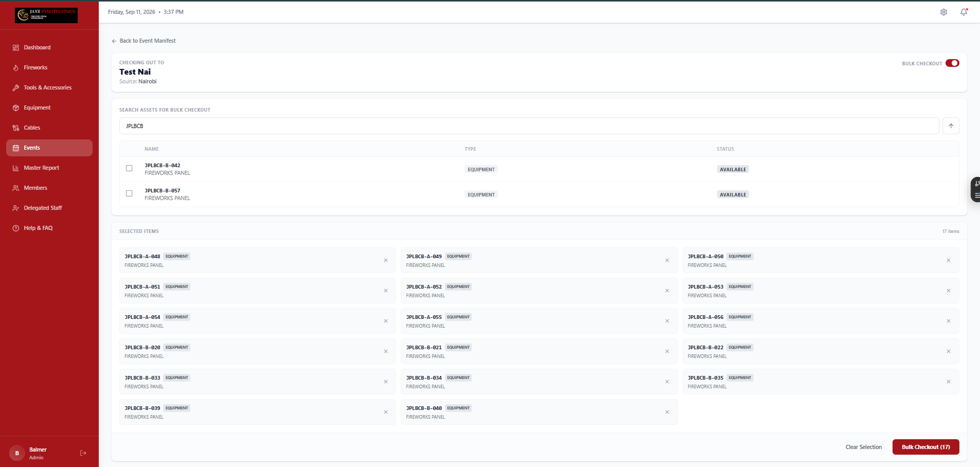Screen dimensions: 980x467
Task: Click the Master Report chart icon
Action: point(16,168)
